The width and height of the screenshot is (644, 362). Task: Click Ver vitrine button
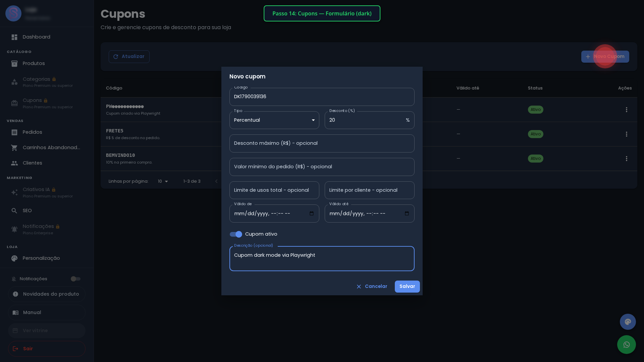click(x=47, y=331)
